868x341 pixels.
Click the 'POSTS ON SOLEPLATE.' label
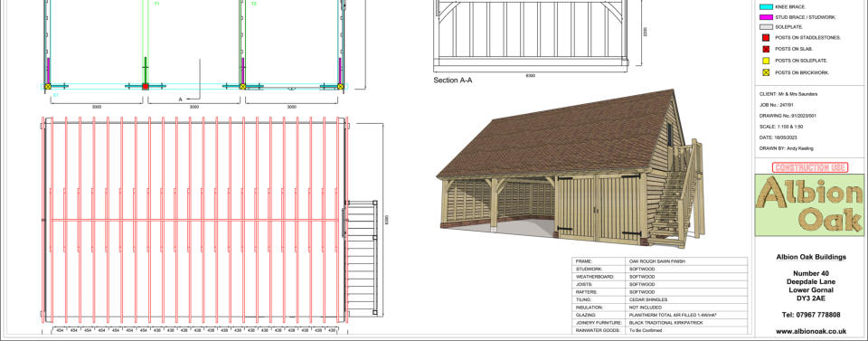tap(801, 61)
